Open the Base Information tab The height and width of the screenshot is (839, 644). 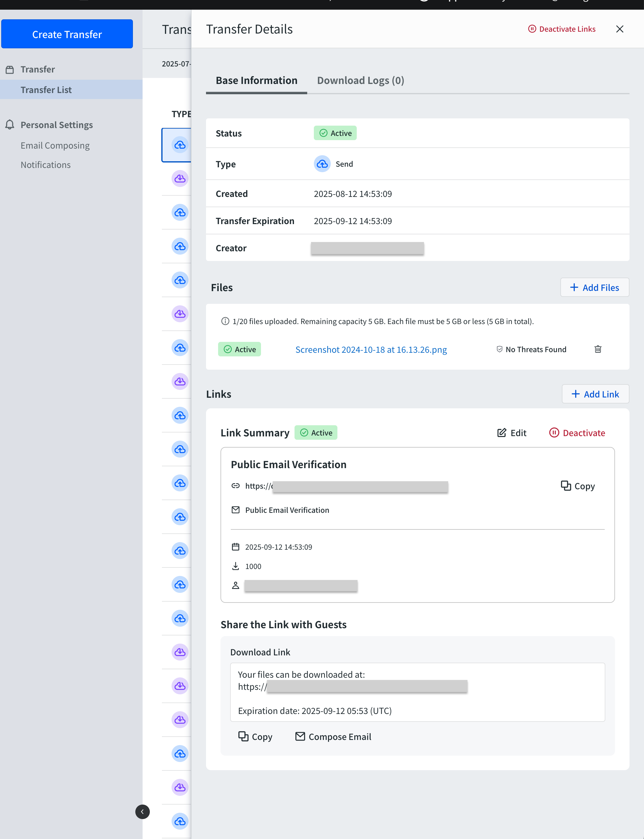256,80
